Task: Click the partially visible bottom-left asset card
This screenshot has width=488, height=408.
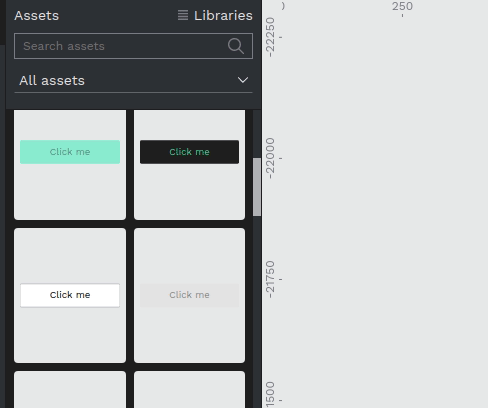Action: point(70,390)
